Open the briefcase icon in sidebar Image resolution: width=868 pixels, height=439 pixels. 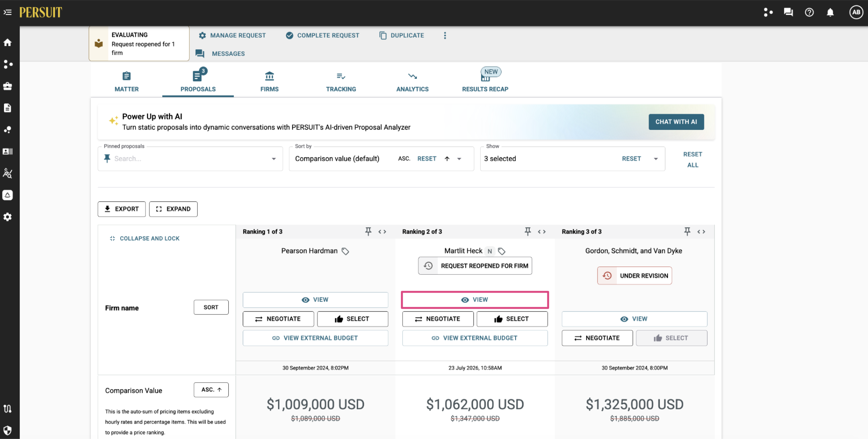[x=8, y=86]
